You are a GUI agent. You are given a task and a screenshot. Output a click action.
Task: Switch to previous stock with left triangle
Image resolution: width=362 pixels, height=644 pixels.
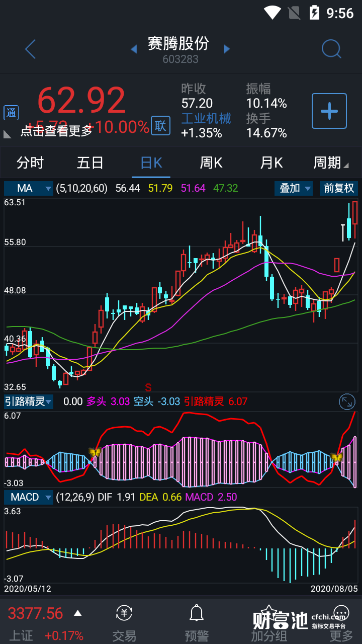[134, 49]
